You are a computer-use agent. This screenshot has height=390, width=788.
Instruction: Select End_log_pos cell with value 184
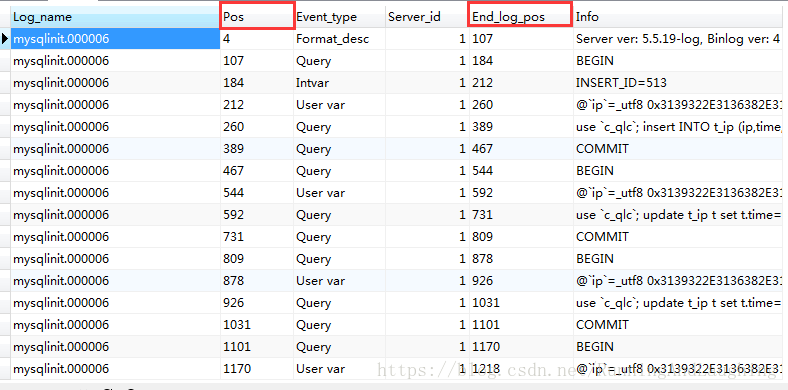pos(521,61)
